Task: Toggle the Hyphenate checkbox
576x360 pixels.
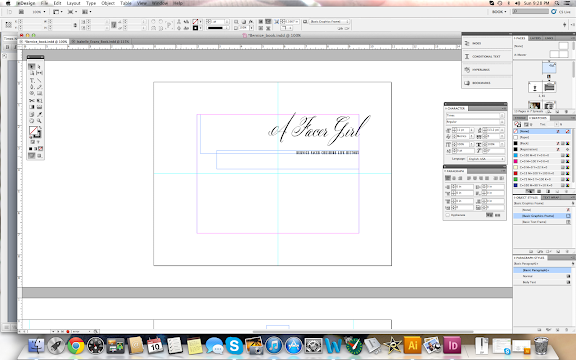Action: (448, 215)
